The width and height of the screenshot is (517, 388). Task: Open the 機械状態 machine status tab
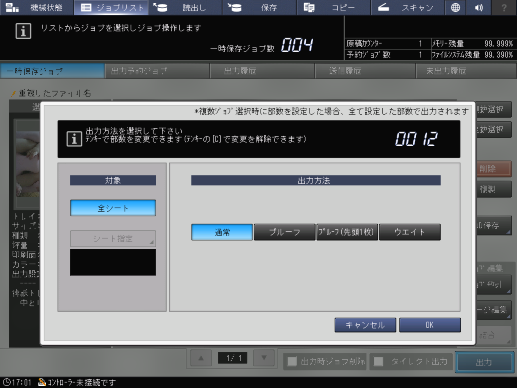point(36,7)
